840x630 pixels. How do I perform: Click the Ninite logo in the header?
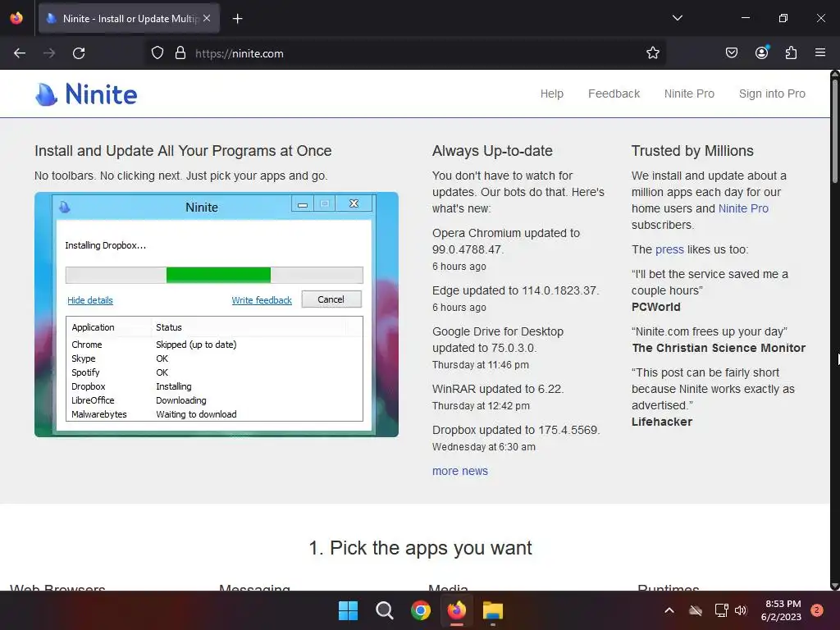[x=86, y=94]
